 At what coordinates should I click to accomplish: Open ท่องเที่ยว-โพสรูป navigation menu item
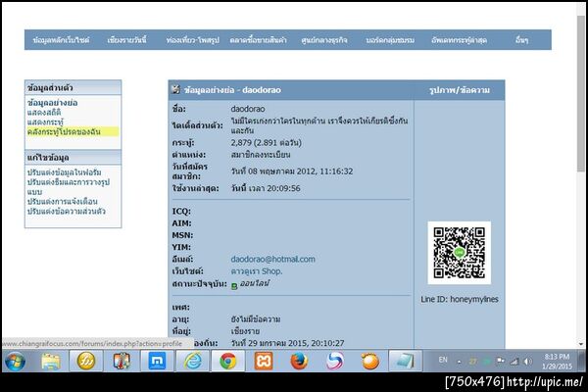(193, 40)
